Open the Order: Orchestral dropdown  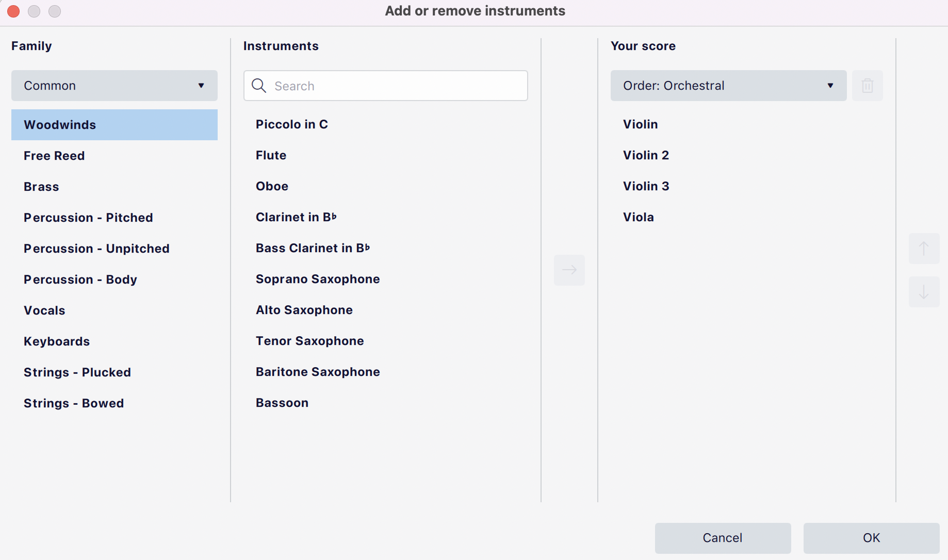pos(727,86)
